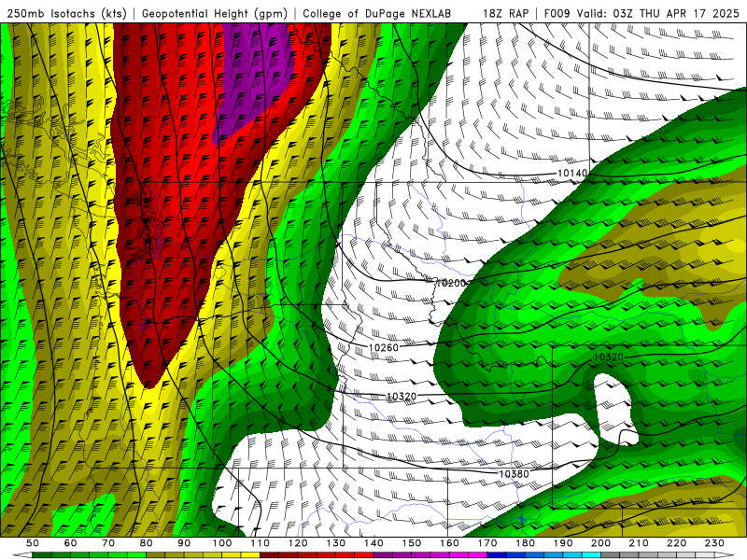Click the "250mb Isotachs (kts)" title text
Screen dimensions: 747x560
[66, 13]
